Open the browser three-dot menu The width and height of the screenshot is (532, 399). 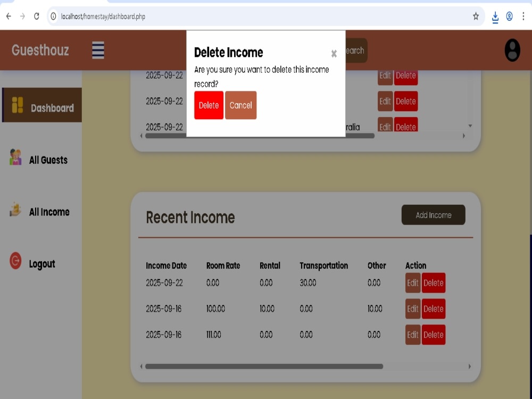(523, 16)
